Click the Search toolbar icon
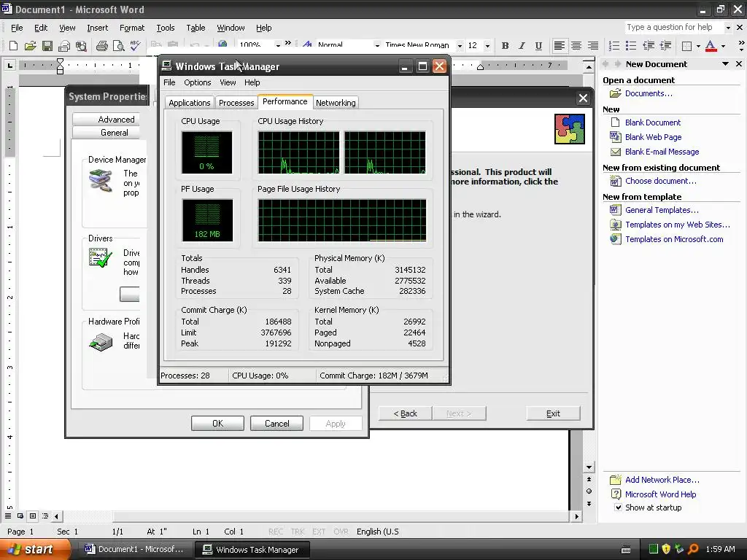Image resolution: width=747 pixels, height=560 pixels. coord(82,46)
